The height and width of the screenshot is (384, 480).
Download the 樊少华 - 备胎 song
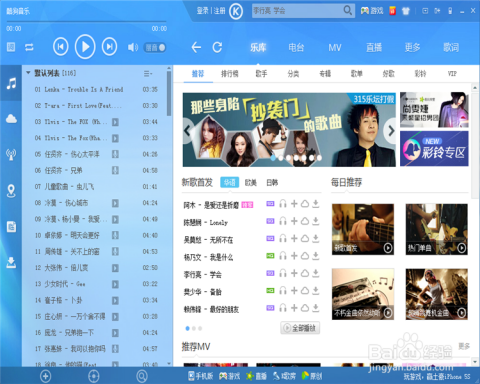tap(316, 291)
